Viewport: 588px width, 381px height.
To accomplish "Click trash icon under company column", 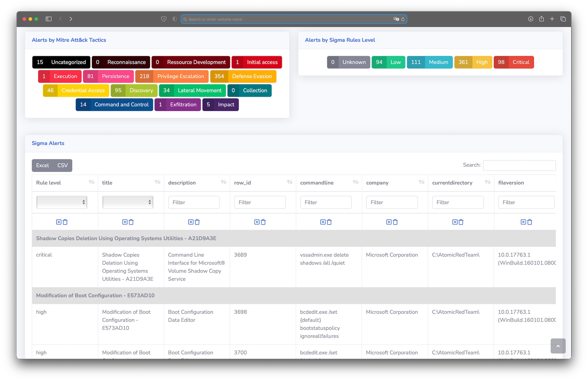I will tap(395, 222).
